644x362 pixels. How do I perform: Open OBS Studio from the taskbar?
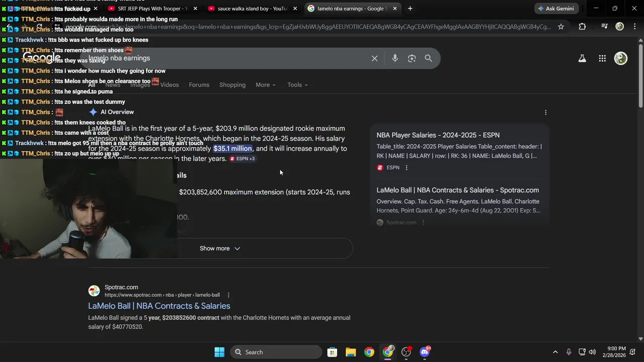[x=406, y=352]
